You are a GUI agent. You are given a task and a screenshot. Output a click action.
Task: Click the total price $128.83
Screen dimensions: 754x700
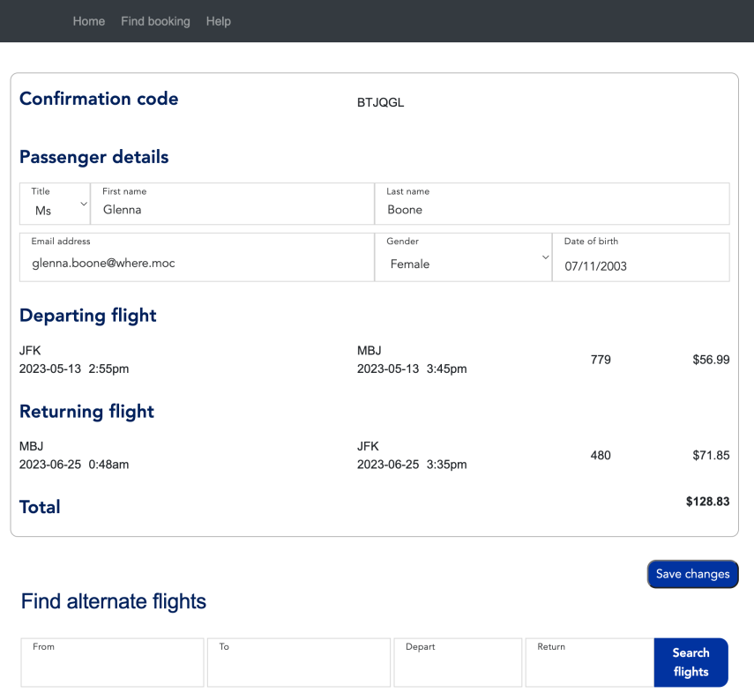click(707, 502)
